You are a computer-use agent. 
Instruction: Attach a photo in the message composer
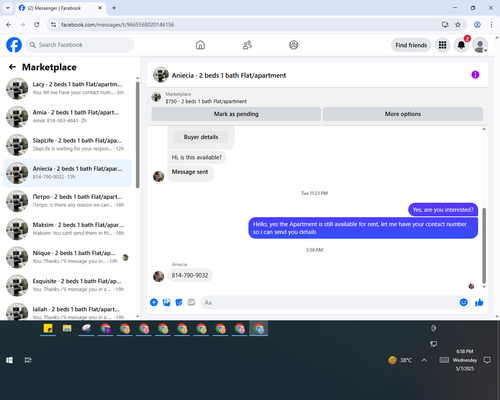click(166, 302)
